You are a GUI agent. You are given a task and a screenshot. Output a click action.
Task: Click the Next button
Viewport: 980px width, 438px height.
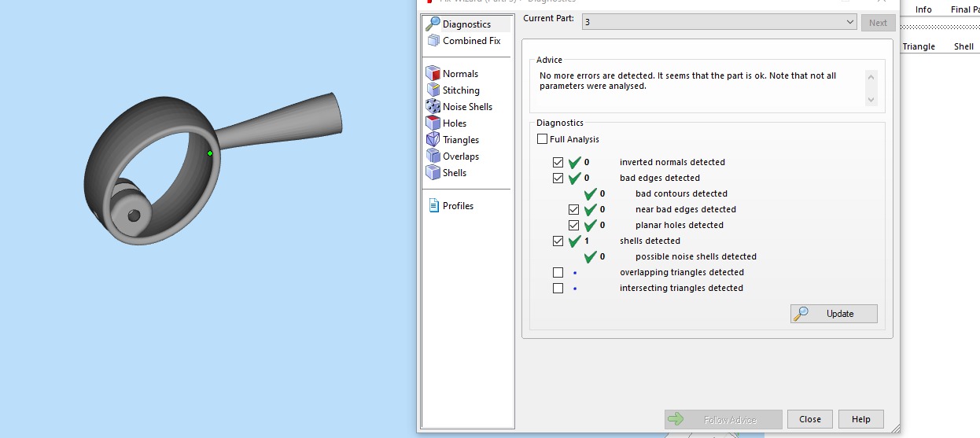coord(878,23)
